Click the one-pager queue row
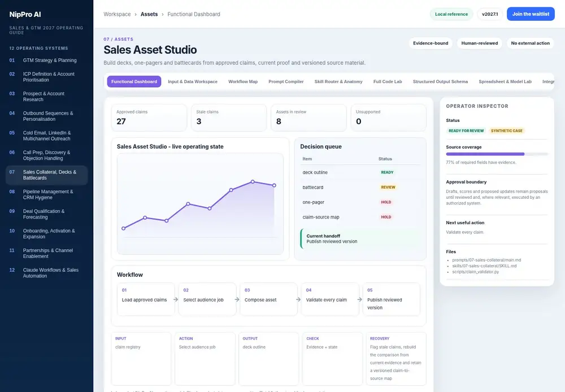The width and height of the screenshot is (565, 392). [x=360, y=202]
